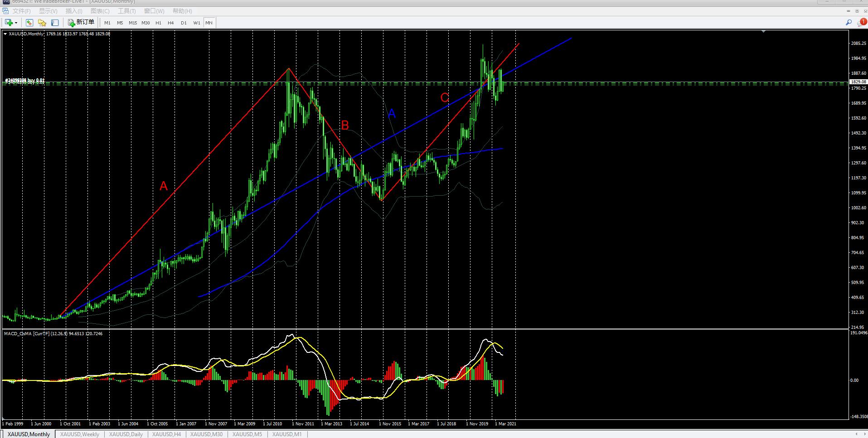Select the blue wave label A
868x438 pixels.
(392, 114)
